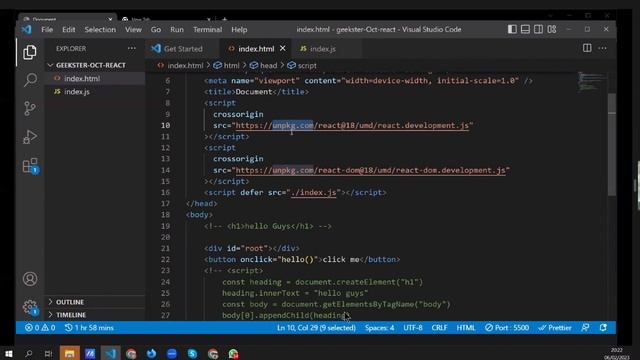Viewport: 640px width, 360px height.
Task: Open the Run and Debug view
Action: 30,137
